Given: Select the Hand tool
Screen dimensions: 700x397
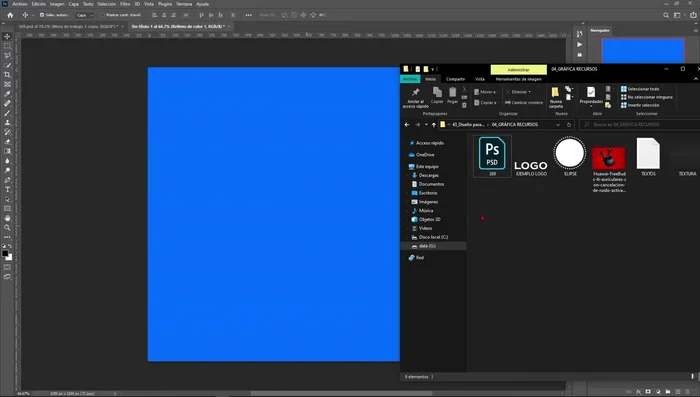Looking at the screenshot, I should [x=7, y=218].
